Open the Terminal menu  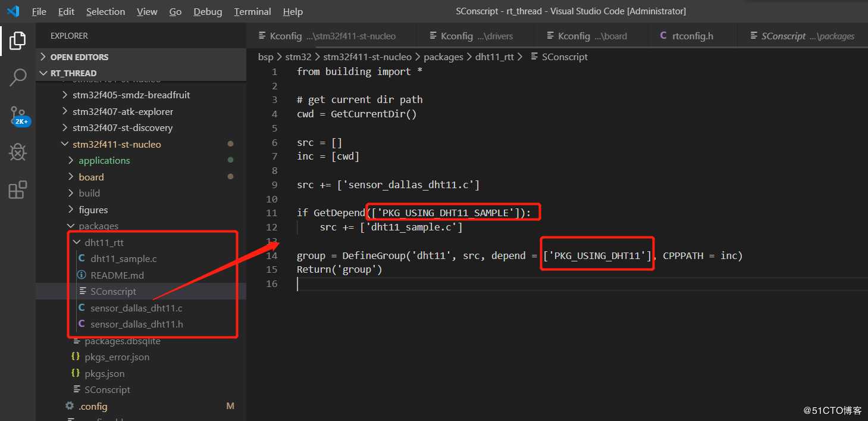[x=252, y=11]
